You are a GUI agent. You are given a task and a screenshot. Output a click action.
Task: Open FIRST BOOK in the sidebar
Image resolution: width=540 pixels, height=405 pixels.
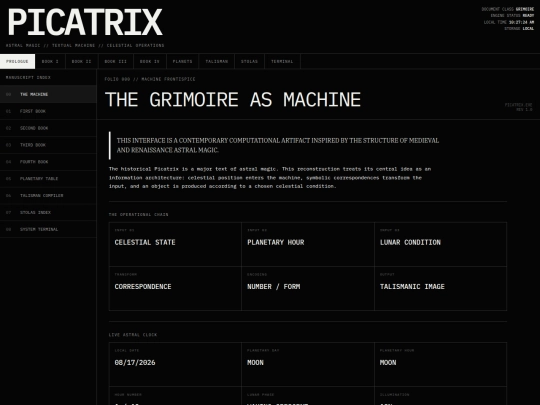[48, 111]
